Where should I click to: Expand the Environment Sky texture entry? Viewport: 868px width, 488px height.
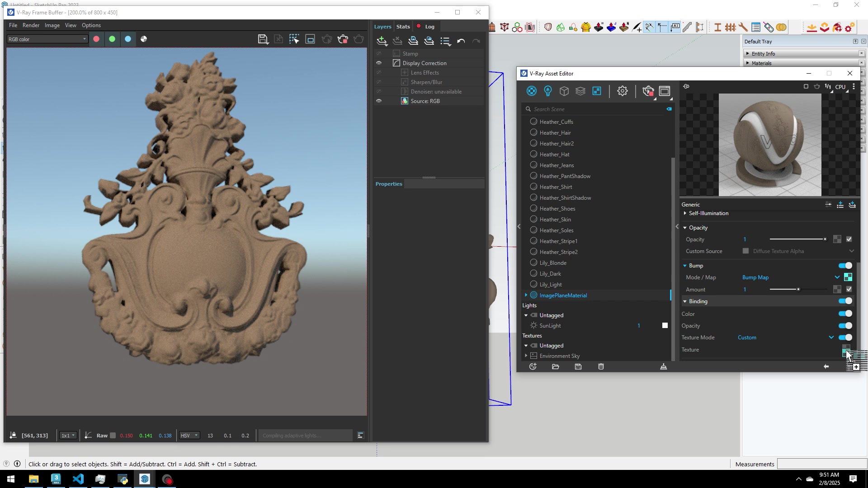point(526,356)
